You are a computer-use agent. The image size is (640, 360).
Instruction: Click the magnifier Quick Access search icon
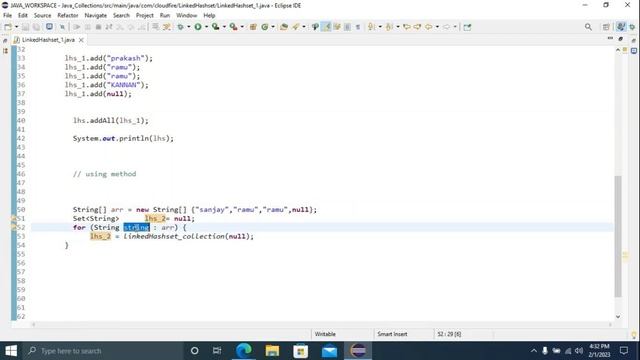pos(588,27)
